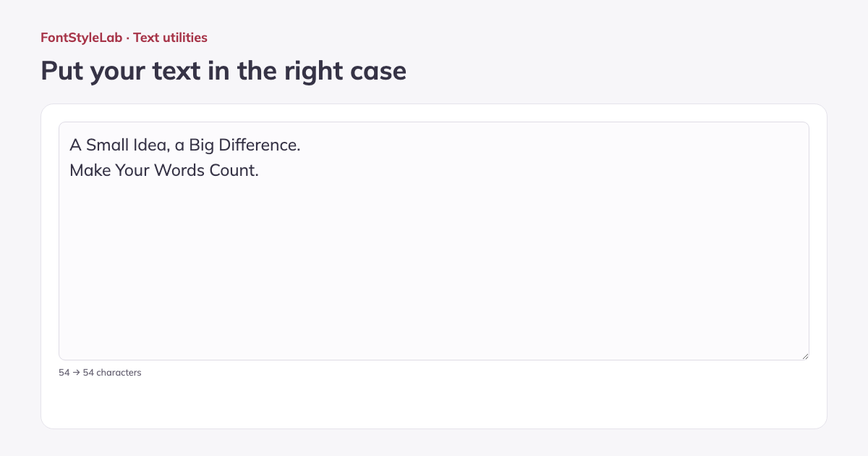Click the FontStyleLab brand name
This screenshot has width=868, height=456.
coord(82,38)
